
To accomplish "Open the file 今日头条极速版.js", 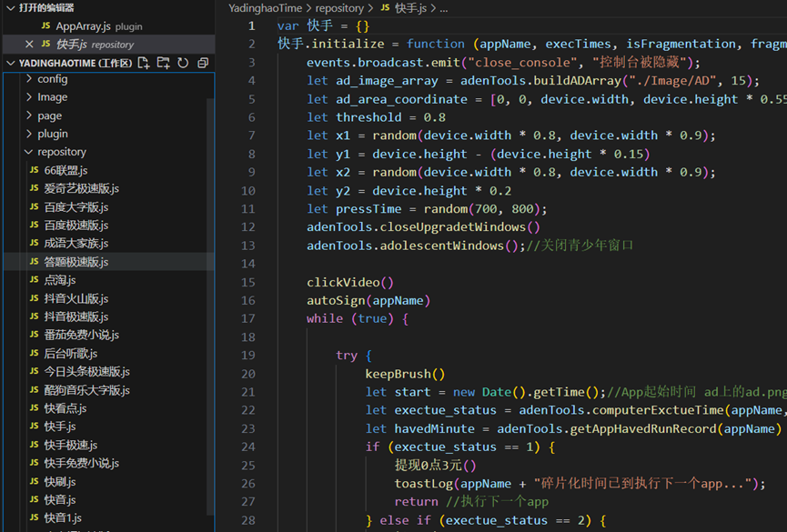I will click(x=86, y=371).
